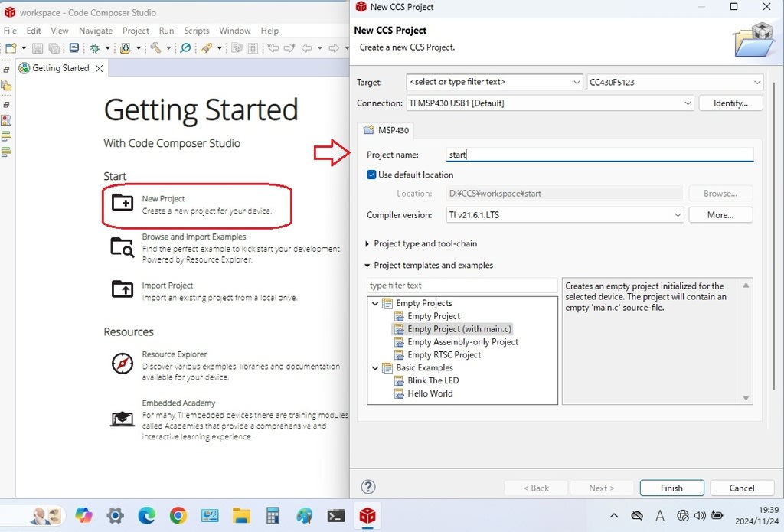Click the portrait view icon in left sidebar
The image size is (784, 532).
[x=6, y=120]
